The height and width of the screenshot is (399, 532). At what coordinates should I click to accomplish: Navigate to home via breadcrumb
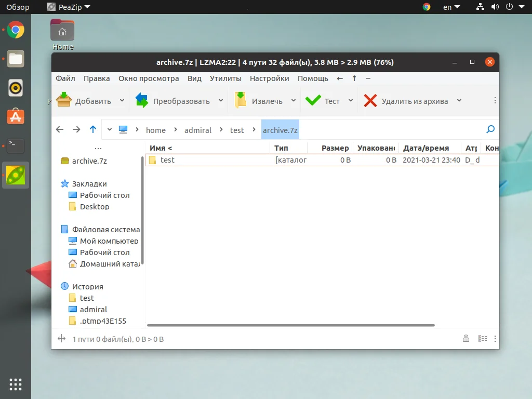tap(156, 130)
